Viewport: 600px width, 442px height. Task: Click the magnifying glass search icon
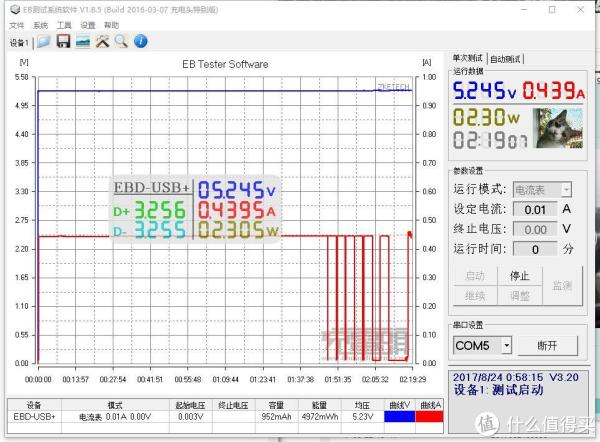point(121,42)
